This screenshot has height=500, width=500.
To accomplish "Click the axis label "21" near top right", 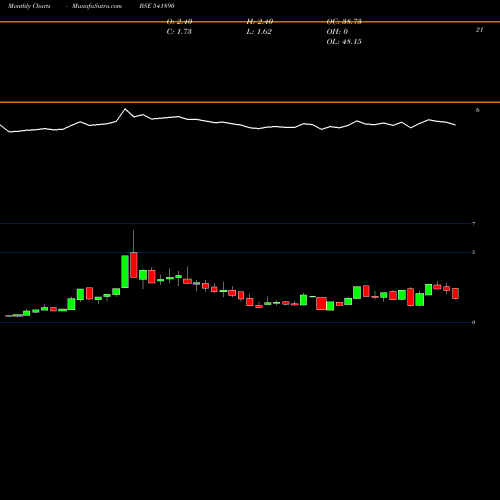I will [x=479, y=30].
